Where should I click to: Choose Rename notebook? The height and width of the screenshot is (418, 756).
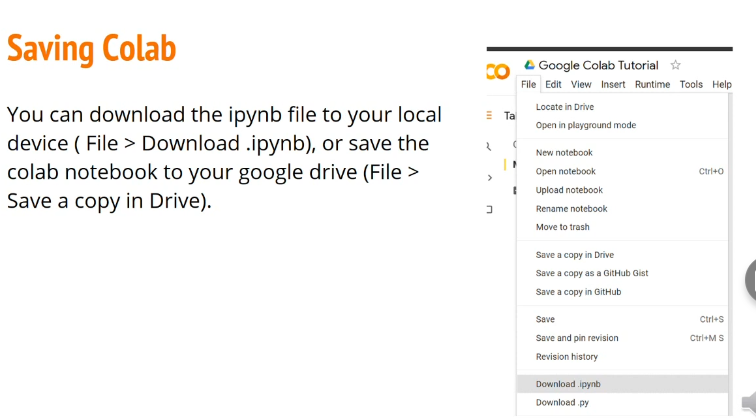pos(622,209)
